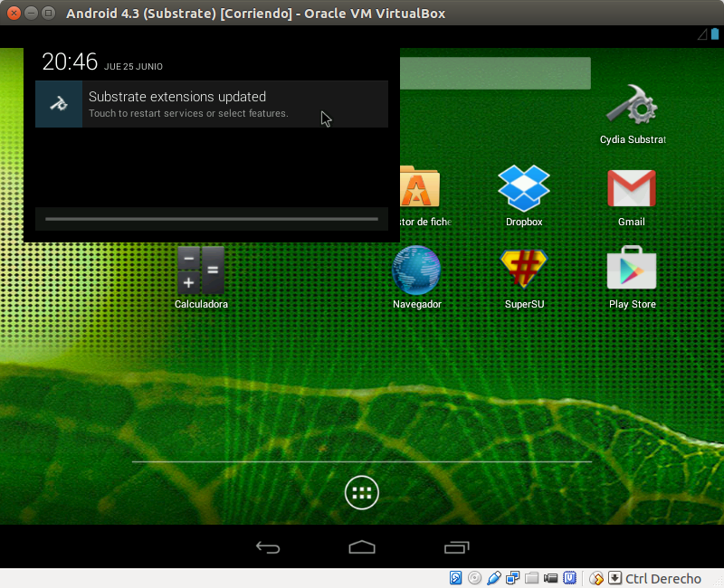This screenshot has width=724, height=588.
Task: Launch Gmail from the home screen
Action: pyautogui.click(x=631, y=186)
